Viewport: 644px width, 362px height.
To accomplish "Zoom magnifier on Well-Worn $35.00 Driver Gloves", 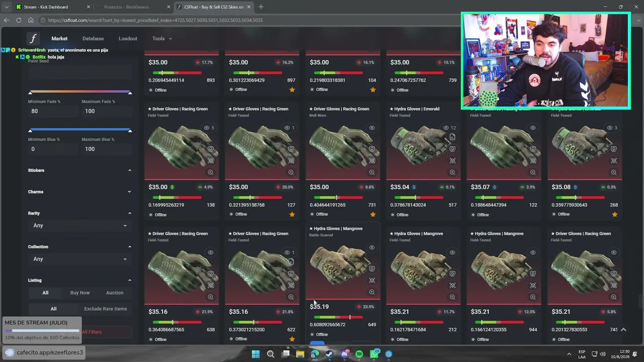I will pyautogui.click(x=372, y=172).
